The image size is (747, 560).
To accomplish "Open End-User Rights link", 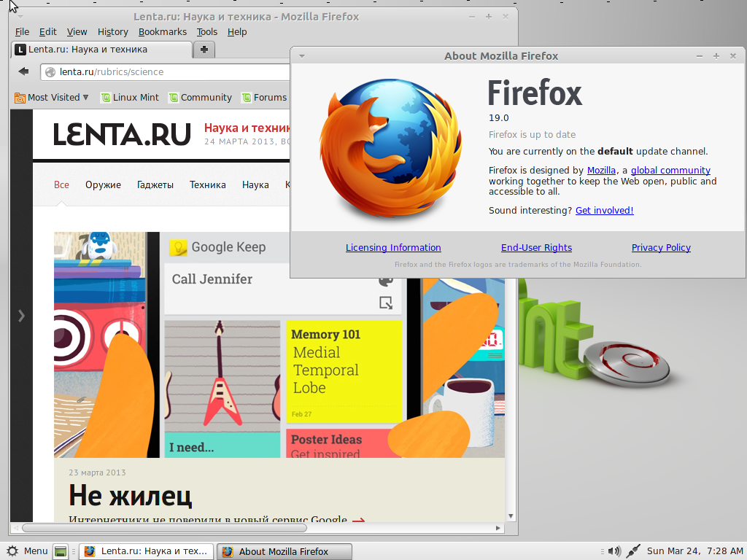I will (x=536, y=248).
